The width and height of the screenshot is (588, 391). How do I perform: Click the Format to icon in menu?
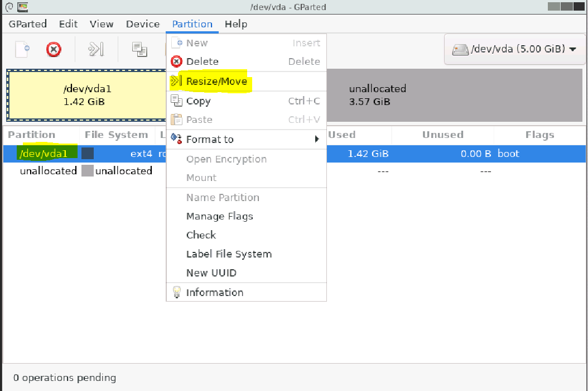(x=176, y=139)
